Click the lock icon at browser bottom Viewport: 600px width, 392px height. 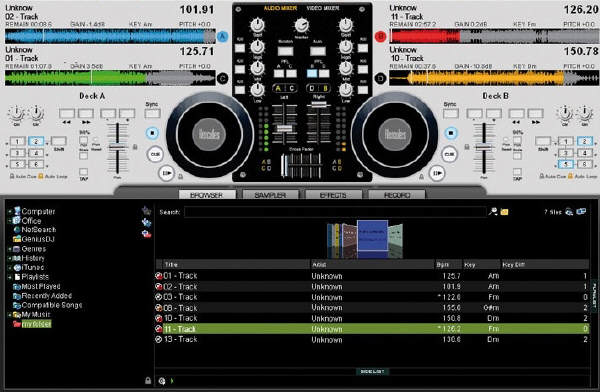tap(148, 381)
